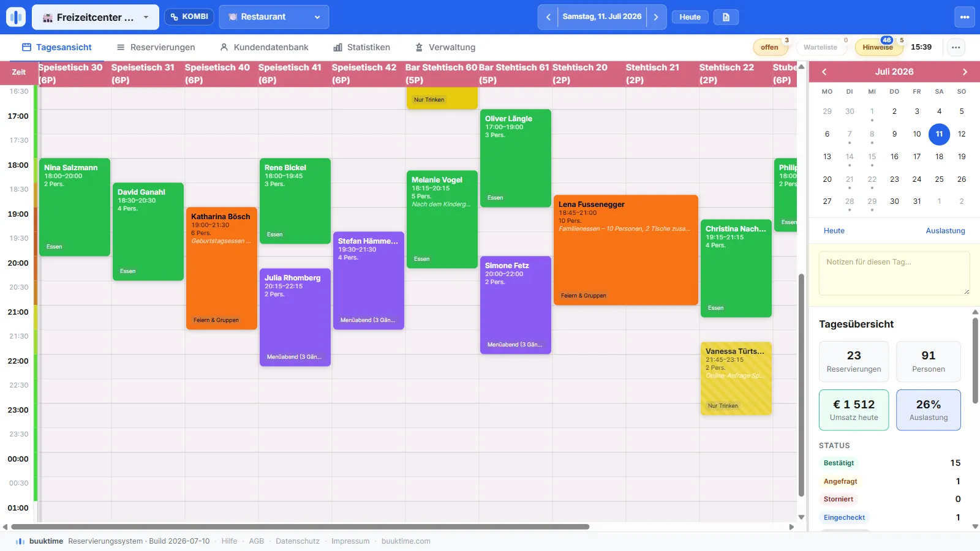
Task: Click the Umsatz heute € 1 512 card
Action: tap(854, 410)
